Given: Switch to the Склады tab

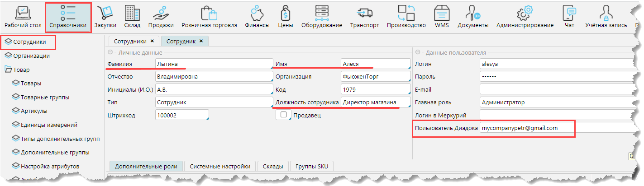Looking at the screenshot, I should point(273,166).
